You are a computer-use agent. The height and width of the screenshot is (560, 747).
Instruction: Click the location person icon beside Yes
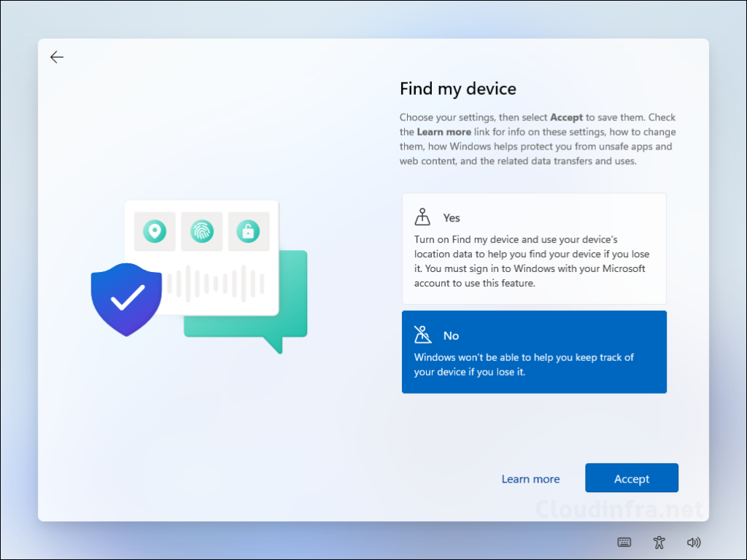point(422,217)
